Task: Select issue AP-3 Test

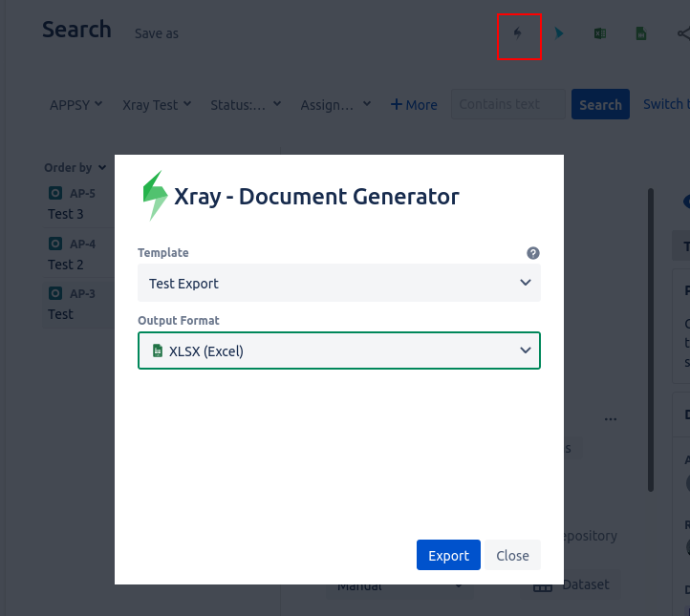Action: tap(78, 304)
